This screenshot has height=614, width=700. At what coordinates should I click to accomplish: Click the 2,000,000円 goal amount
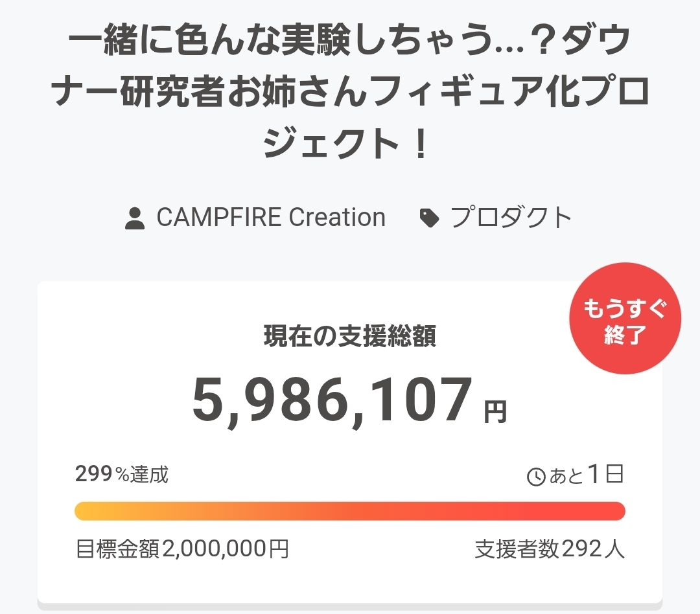click(x=225, y=550)
